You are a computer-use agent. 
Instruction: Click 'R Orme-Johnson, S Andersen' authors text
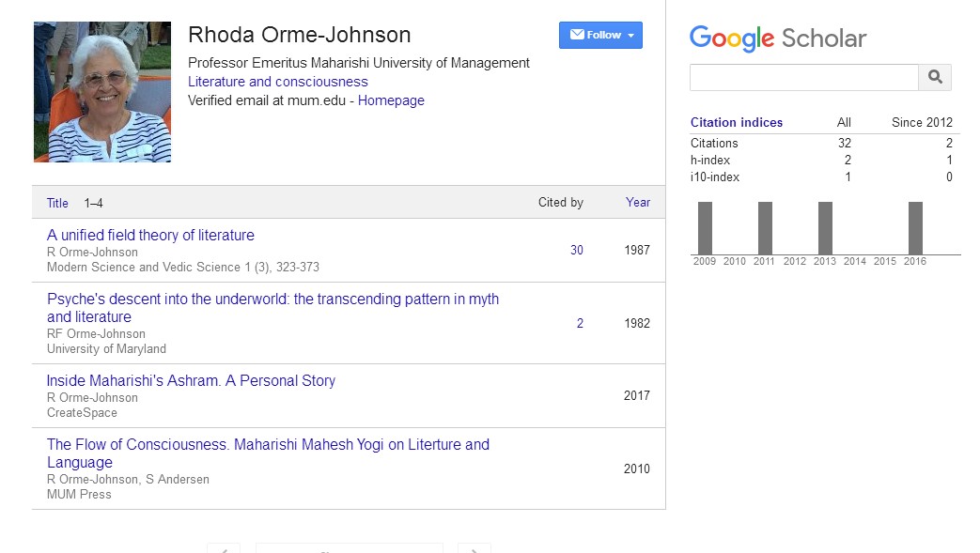tap(128, 479)
